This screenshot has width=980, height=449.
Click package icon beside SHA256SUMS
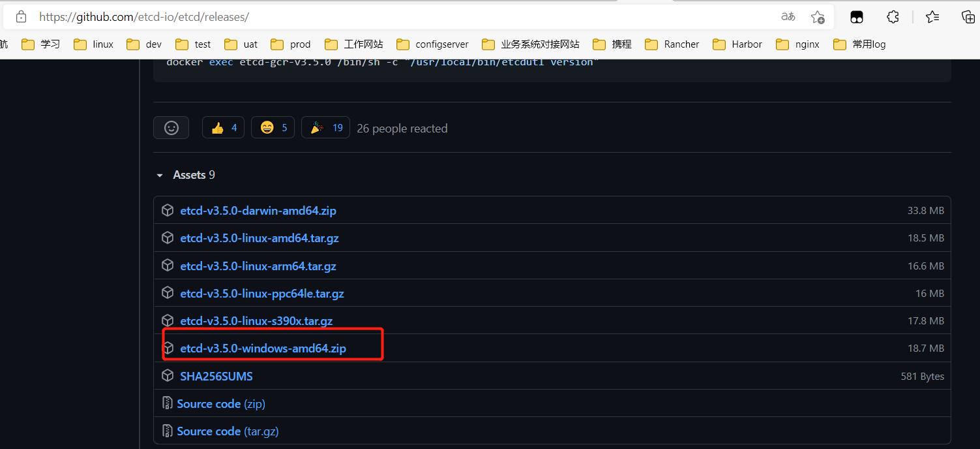(168, 376)
